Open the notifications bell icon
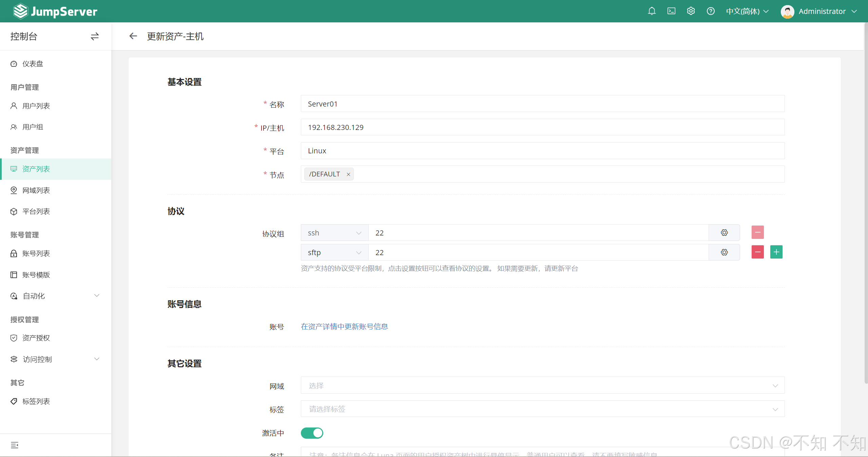Image resolution: width=868 pixels, height=457 pixels. [652, 11]
